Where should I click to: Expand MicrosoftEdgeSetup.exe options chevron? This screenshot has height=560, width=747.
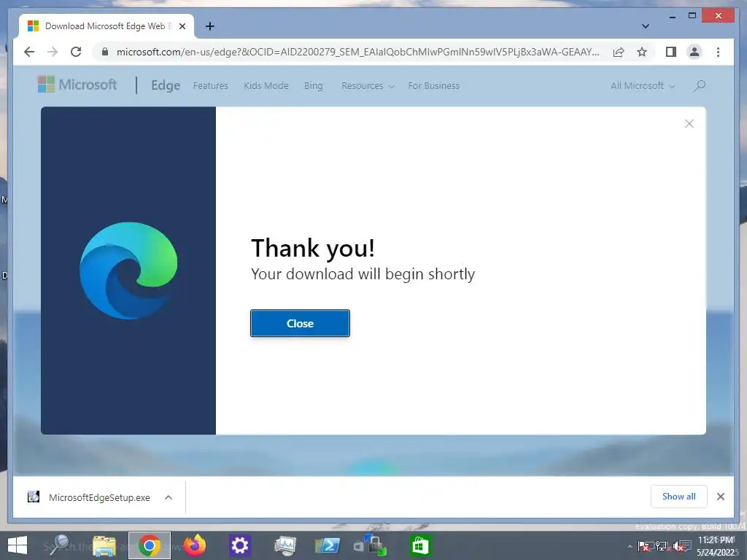pos(169,497)
